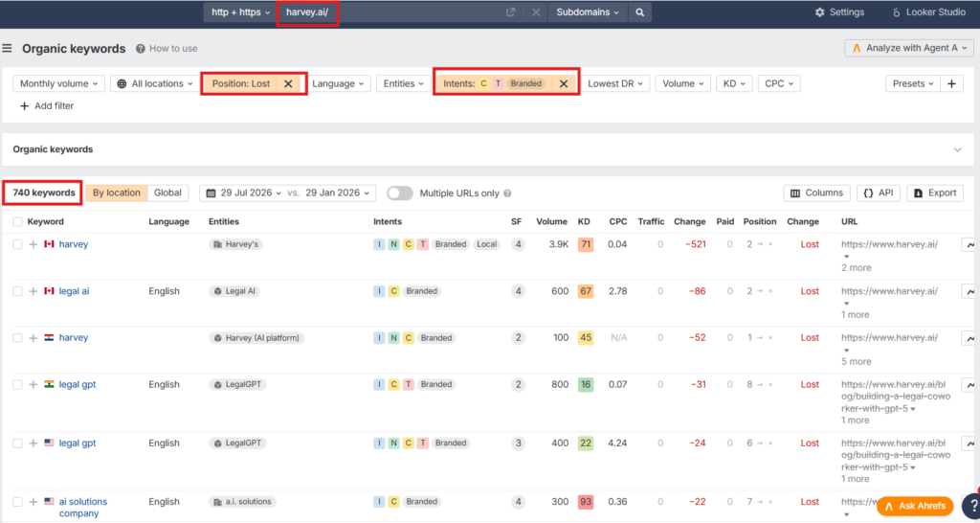Click SF badge 4 on legal ai row

click(x=518, y=291)
